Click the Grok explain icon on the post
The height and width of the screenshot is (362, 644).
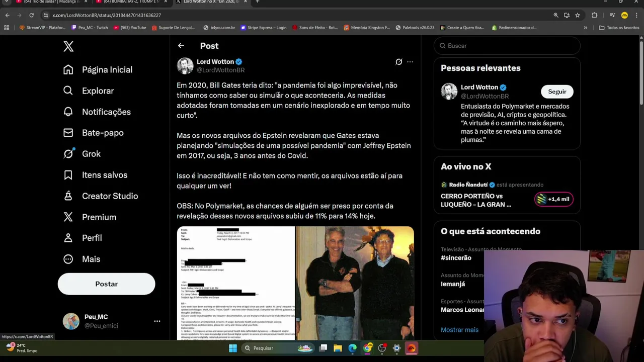[x=399, y=62]
